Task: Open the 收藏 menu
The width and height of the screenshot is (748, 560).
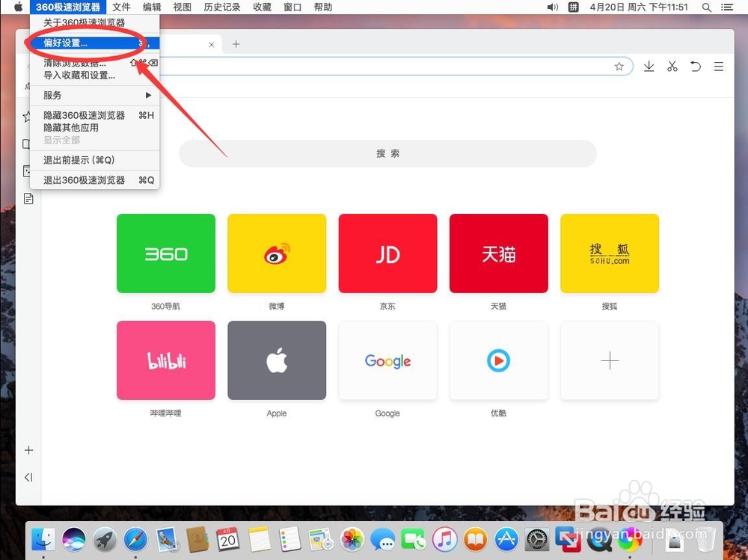Action: [262, 7]
